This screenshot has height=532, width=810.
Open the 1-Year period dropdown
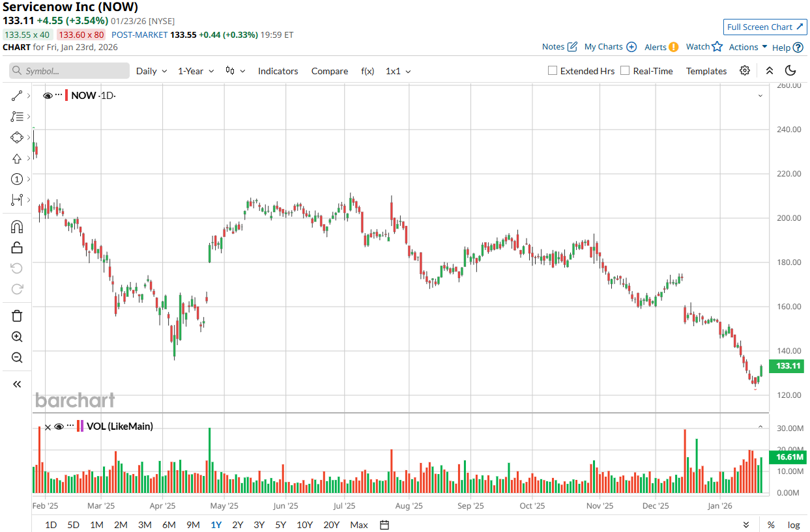point(195,71)
